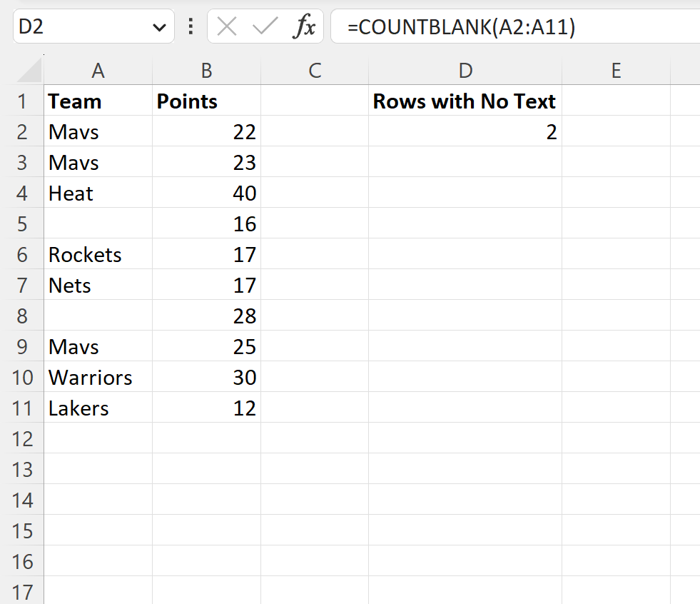Image resolution: width=700 pixels, height=604 pixels.
Task: Select column D header
Action: pyautogui.click(x=465, y=70)
